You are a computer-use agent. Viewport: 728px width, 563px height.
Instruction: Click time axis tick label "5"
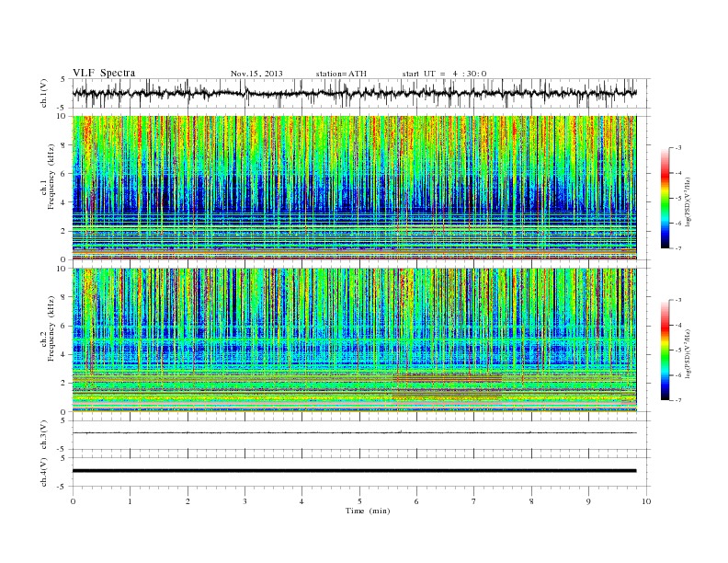point(359,501)
